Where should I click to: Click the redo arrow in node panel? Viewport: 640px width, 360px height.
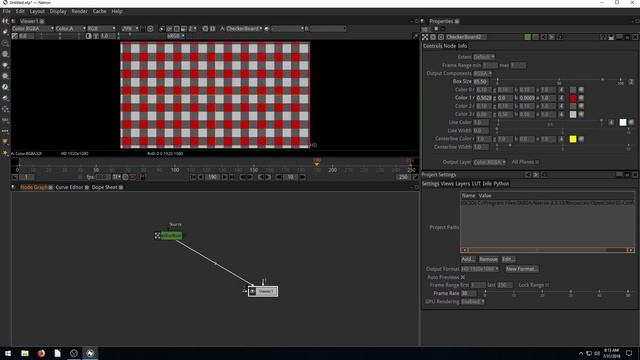click(551, 37)
